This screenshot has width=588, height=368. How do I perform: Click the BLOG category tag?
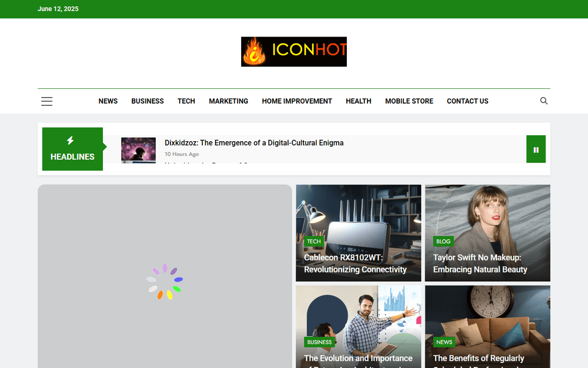(443, 242)
